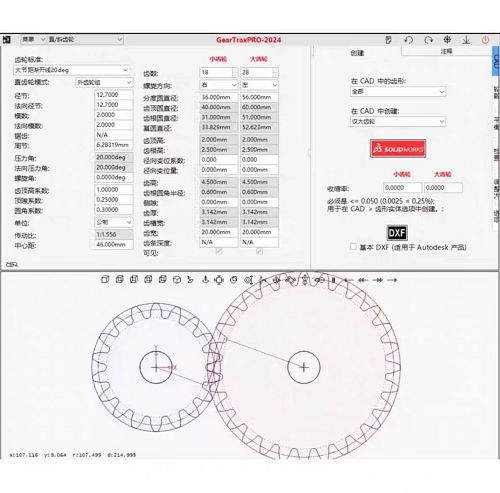This screenshot has height=493, width=500.
Task: Toggle 可见 checkbox for the large gear
Action: click(259, 251)
